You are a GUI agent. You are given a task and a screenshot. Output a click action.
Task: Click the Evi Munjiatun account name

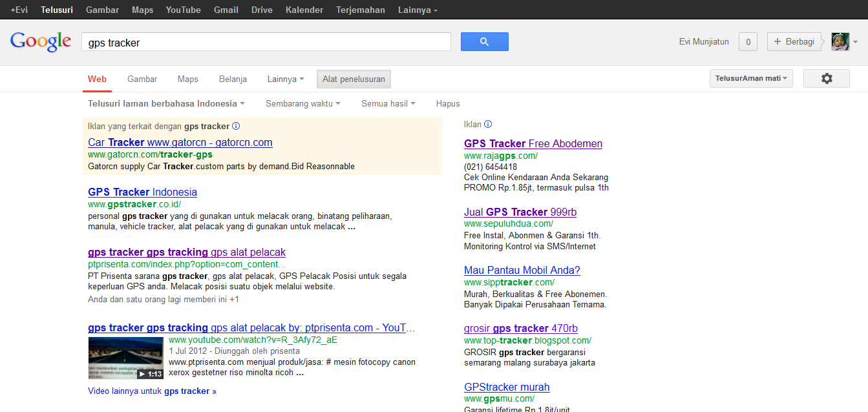coord(704,42)
